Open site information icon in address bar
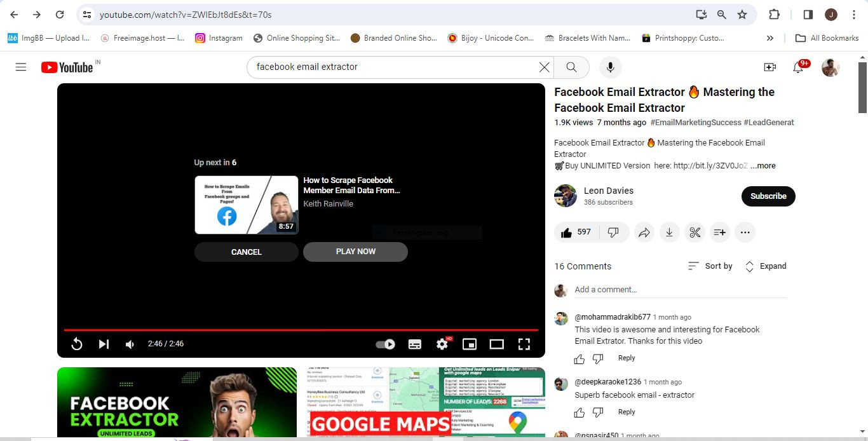868x441 pixels. tap(87, 15)
